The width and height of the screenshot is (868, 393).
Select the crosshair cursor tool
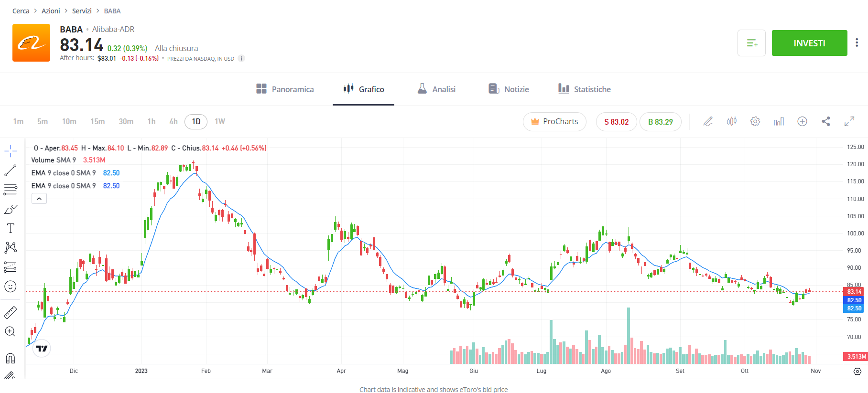click(11, 151)
